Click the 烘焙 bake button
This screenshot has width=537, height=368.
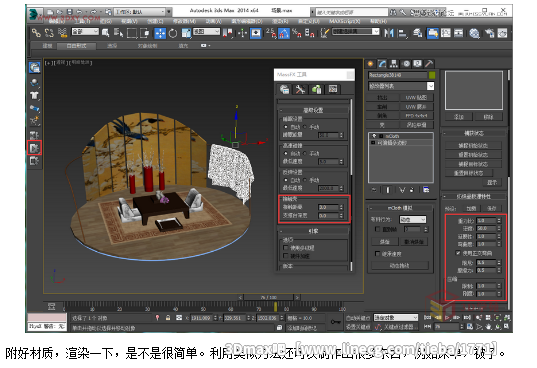click(385, 242)
